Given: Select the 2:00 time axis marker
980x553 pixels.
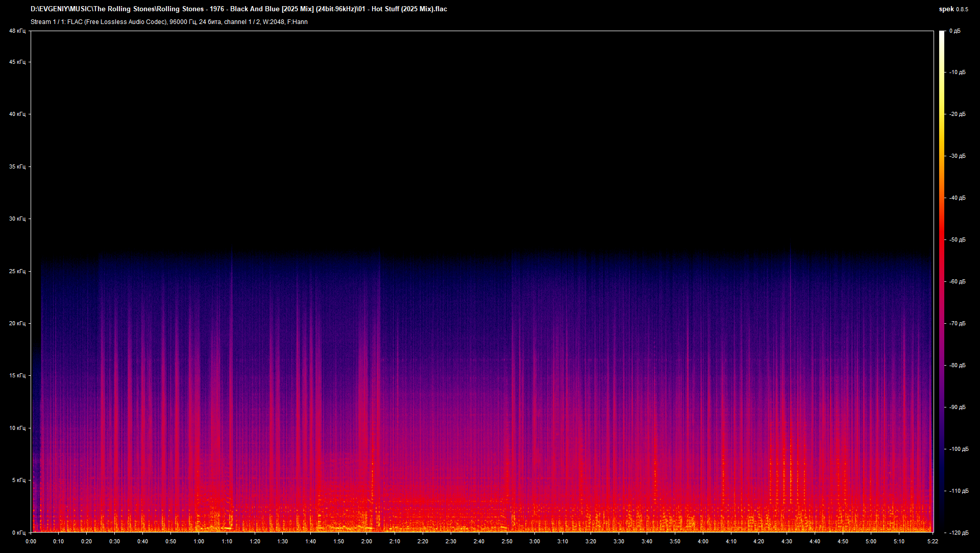Looking at the screenshot, I should click(366, 541).
